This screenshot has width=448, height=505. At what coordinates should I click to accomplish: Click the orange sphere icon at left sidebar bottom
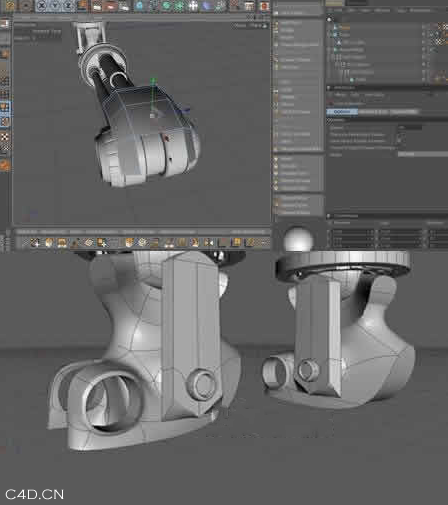pos(5,165)
